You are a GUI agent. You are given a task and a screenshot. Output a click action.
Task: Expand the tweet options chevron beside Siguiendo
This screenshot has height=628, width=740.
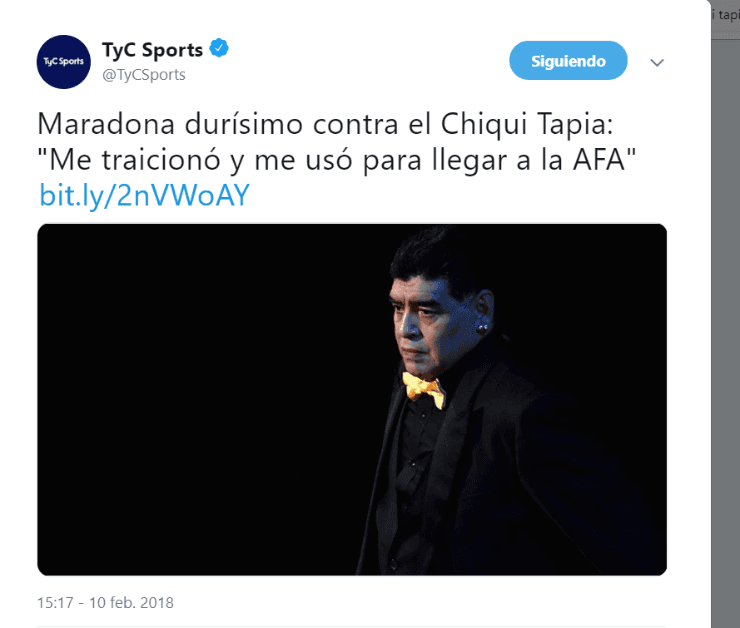(x=657, y=62)
